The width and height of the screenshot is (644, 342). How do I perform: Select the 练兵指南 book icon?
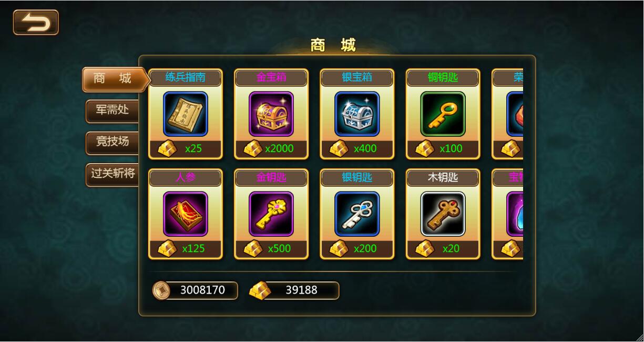click(x=186, y=114)
